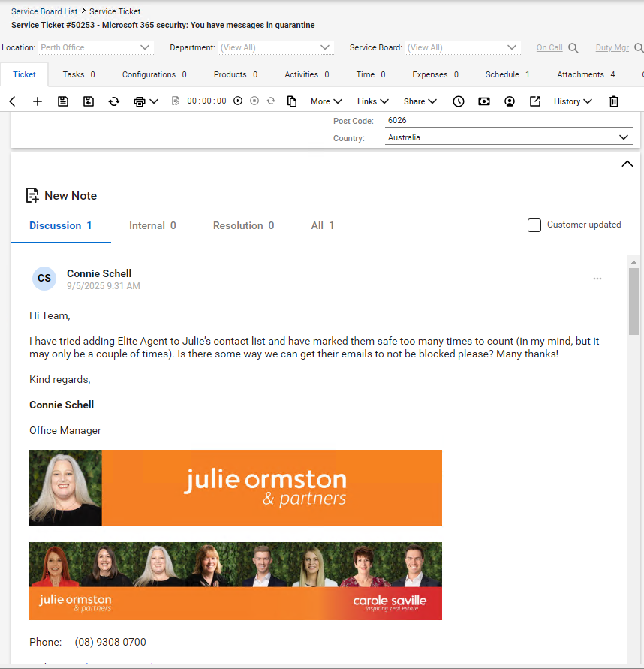Click the save and close icon
The image size is (644, 669).
click(89, 101)
